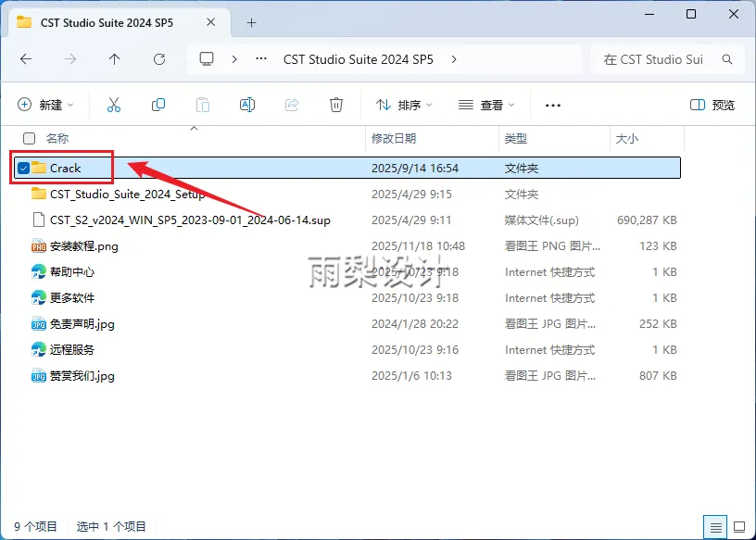Click the status text 9 个项目
The width and height of the screenshot is (756, 540).
tap(35, 526)
